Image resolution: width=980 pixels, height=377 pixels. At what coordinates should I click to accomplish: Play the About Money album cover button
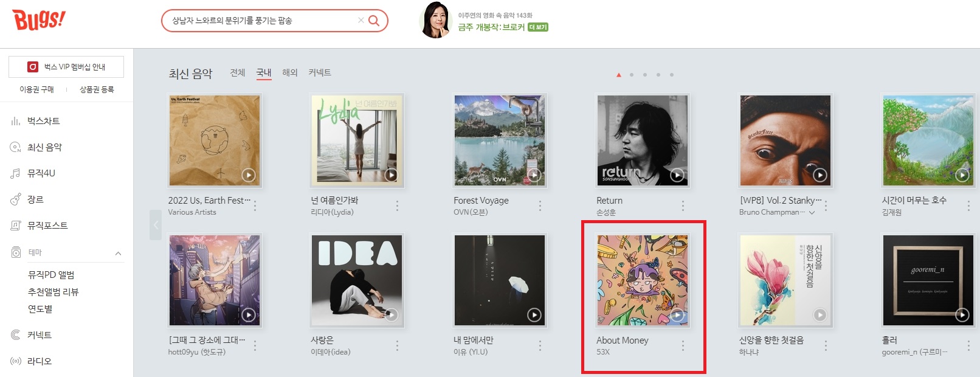[x=677, y=315]
